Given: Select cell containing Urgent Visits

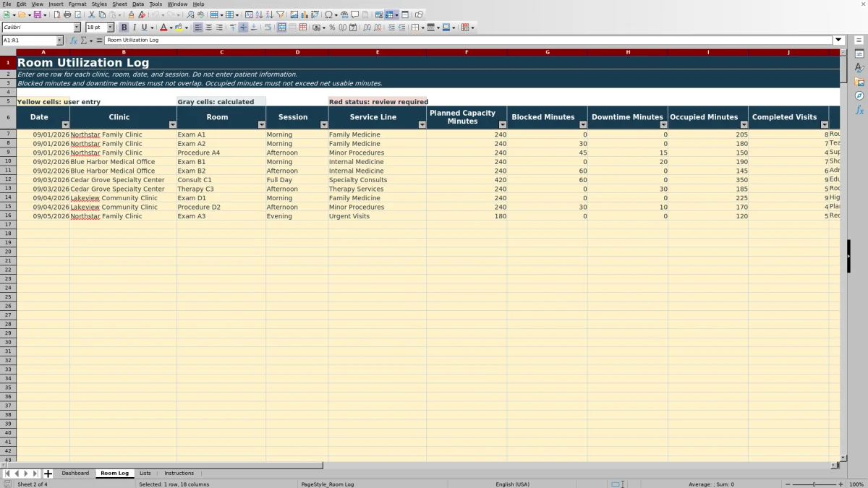Looking at the screenshot, I should tap(378, 216).
